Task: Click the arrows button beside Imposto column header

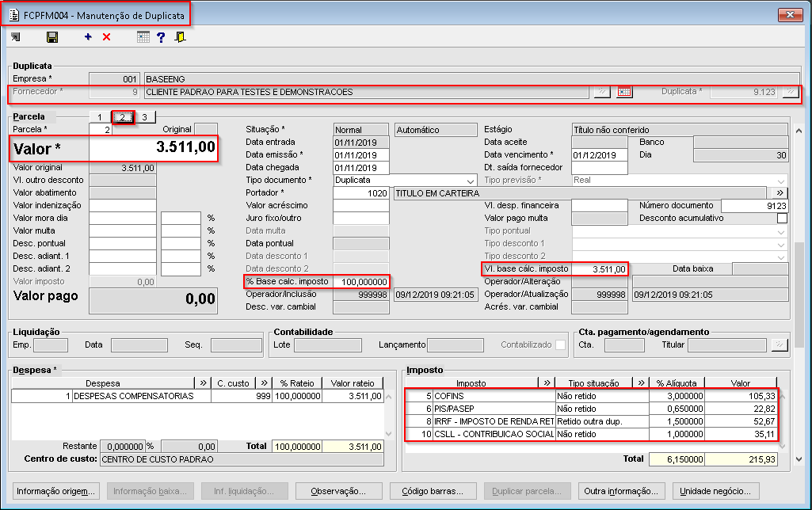Action: pos(547,383)
